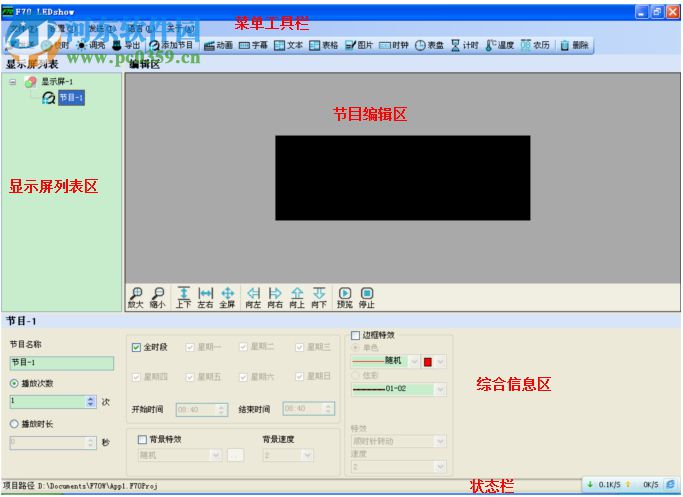Add a 表盘 dial clock area
The width and height of the screenshot is (683, 497).
coord(429,45)
